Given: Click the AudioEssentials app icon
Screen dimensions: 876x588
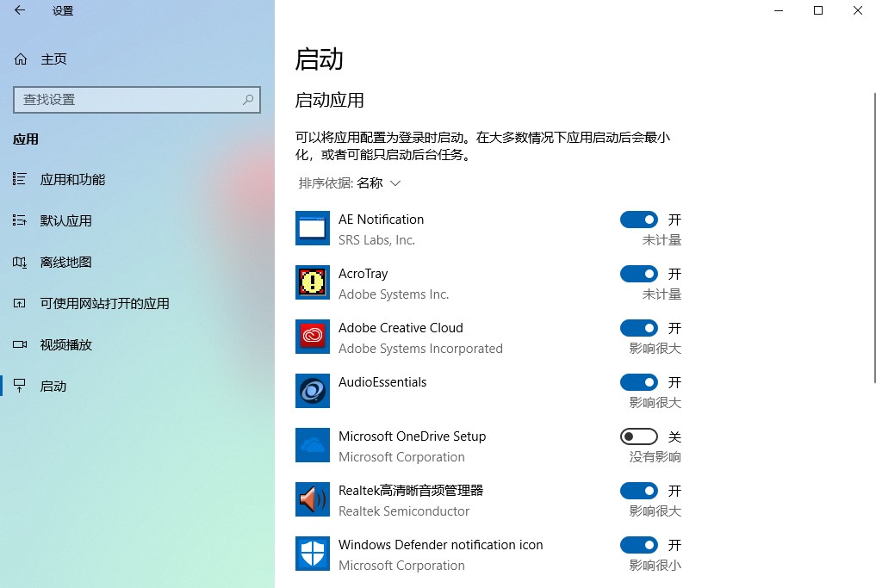Looking at the screenshot, I should click(x=312, y=391).
